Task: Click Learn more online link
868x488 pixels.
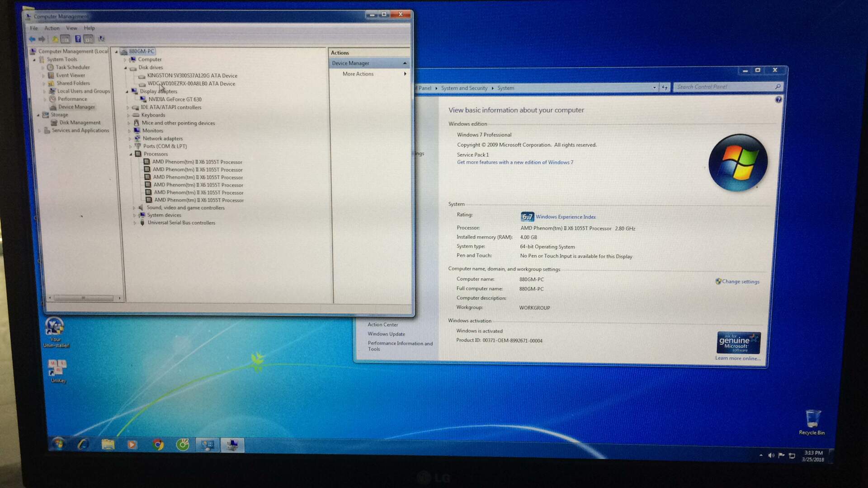Action: click(737, 358)
